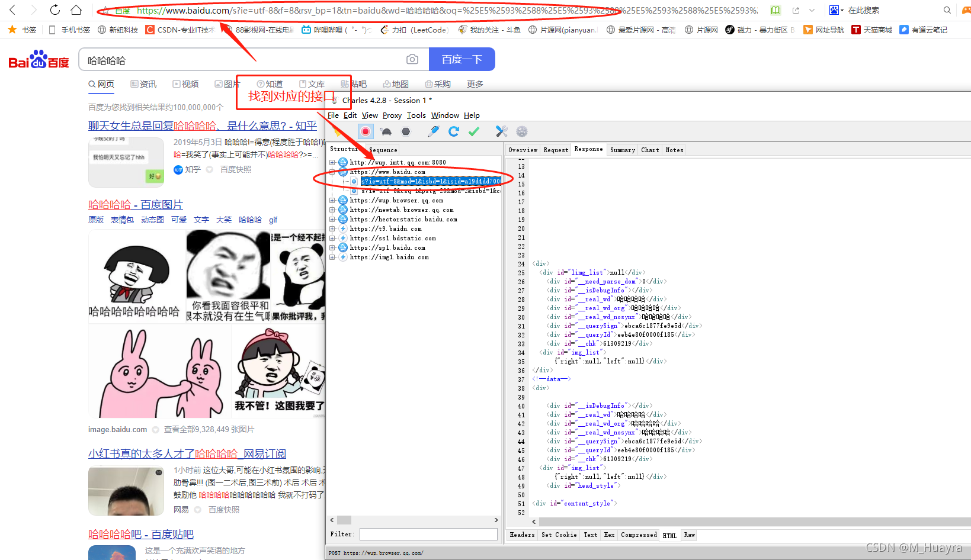Open the Charles settings gear icon
Image resolution: width=971 pixels, height=560 pixels.
(522, 131)
